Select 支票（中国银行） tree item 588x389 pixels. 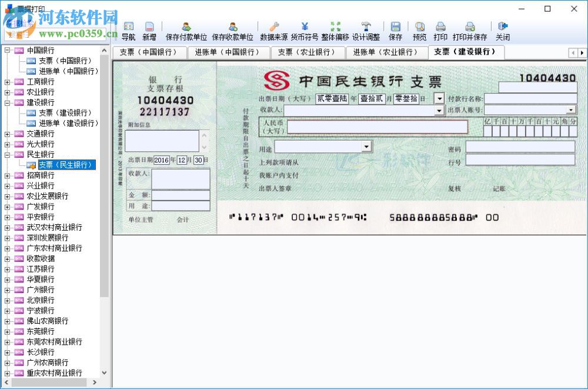point(65,61)
